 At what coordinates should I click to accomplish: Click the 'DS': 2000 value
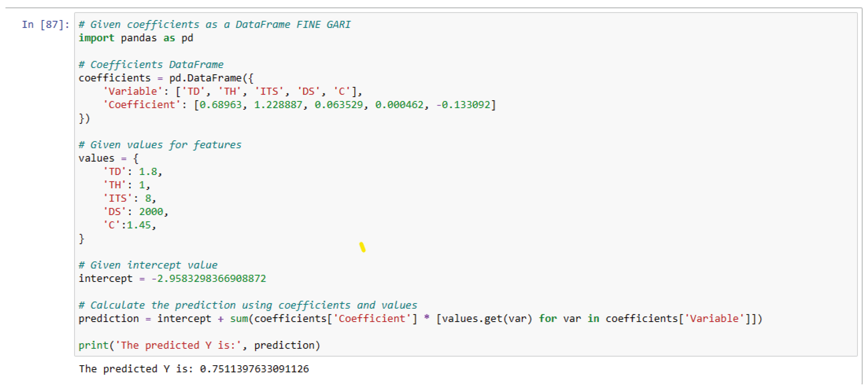(151, 212)
